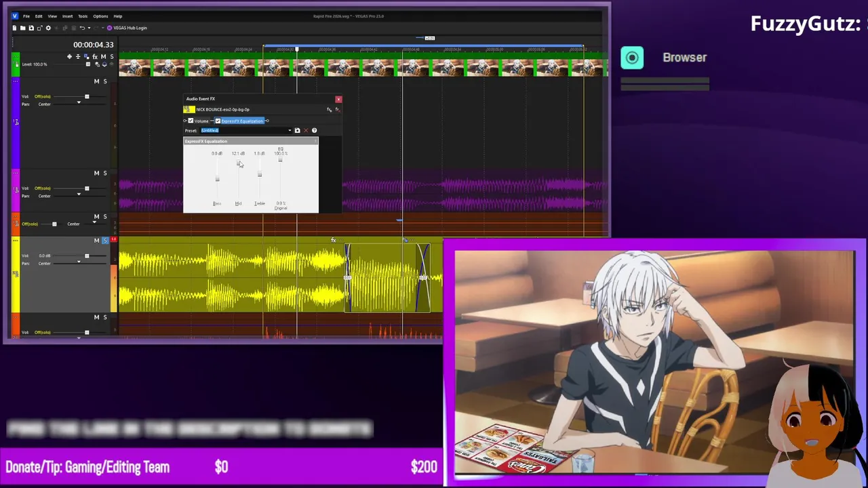The width and height of the screenshot is (868, 488).
Task: Toggle Solo on the yellow audio track
Action: pyautogui.click(x=104, y=241)
